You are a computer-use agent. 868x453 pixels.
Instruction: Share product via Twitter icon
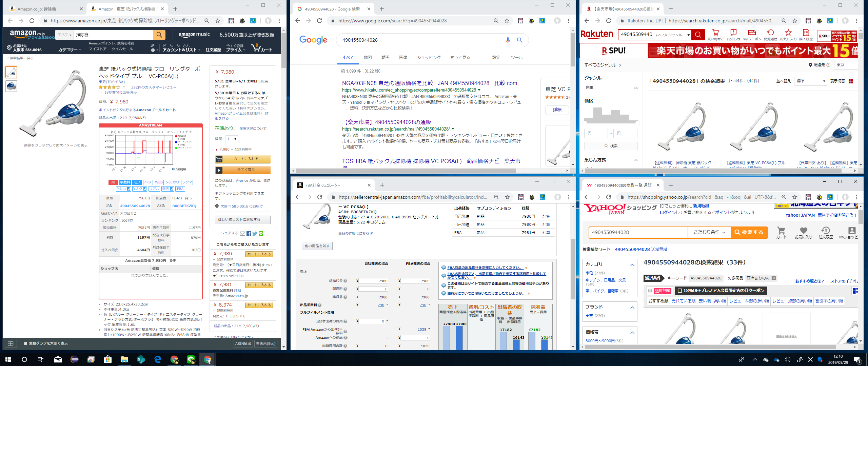[255, 234]
